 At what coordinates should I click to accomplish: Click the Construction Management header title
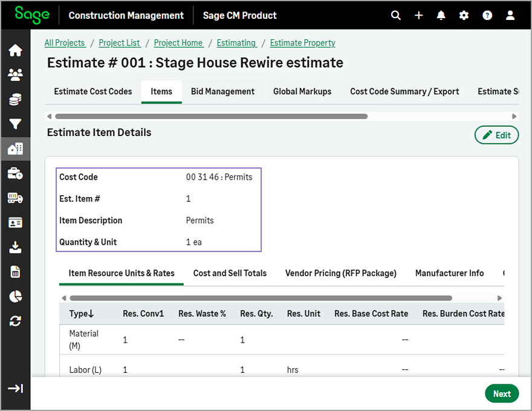coord(126,16)
